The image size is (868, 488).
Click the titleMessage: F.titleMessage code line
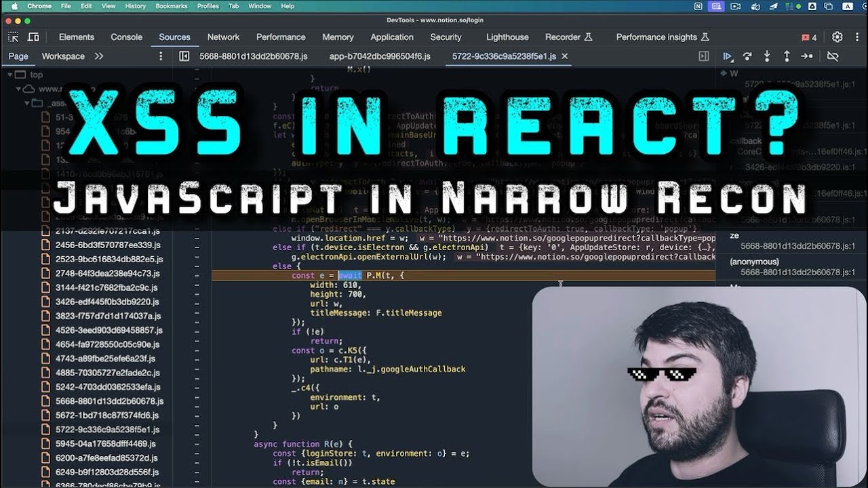[x=376, y=313]
